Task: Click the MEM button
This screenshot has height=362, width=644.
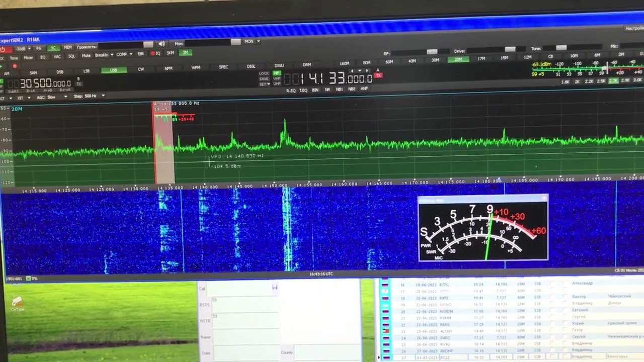Action: [x=68, y=48]
